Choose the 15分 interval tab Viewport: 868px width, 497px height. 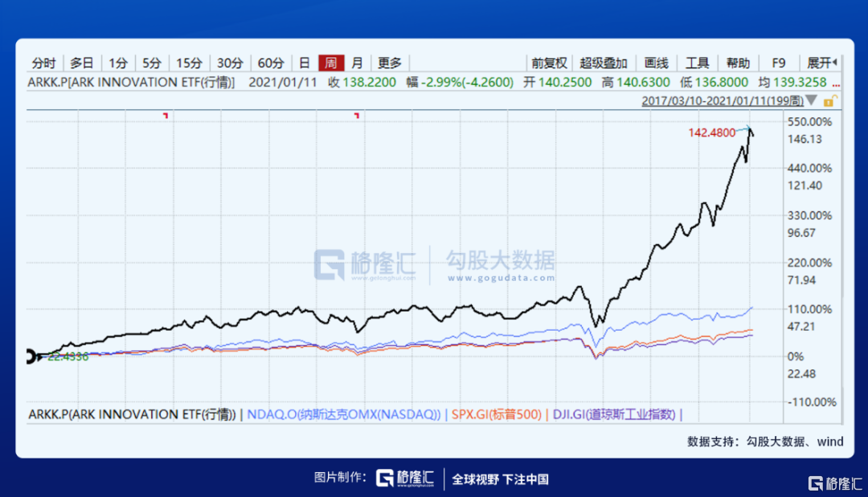click(x=189, y=63)
